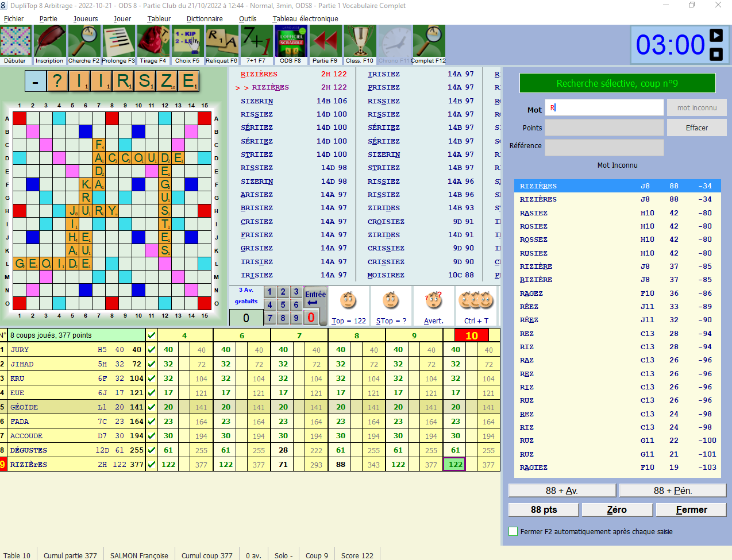Click the Débuter toolbar icon
This screenshot has width=732, height=560.
coord(16,44)
